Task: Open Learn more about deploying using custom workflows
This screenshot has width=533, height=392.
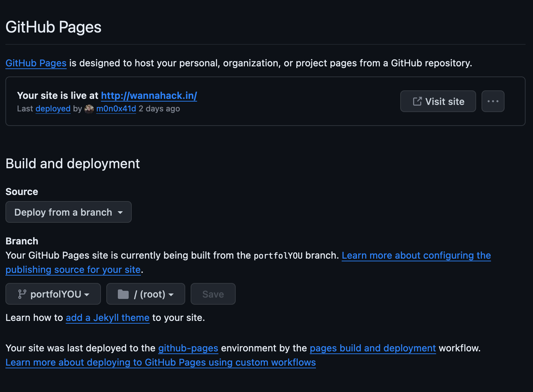Action: coord(161,362)
